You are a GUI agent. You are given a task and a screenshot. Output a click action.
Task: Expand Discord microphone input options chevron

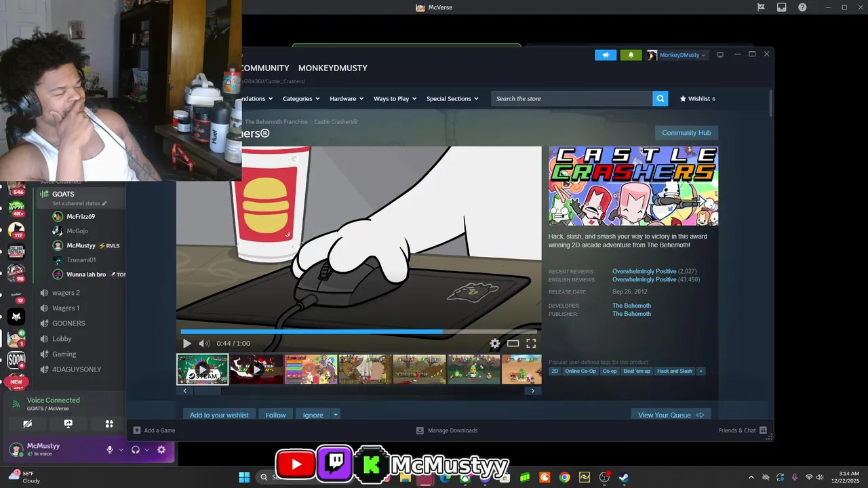(121, 449)
